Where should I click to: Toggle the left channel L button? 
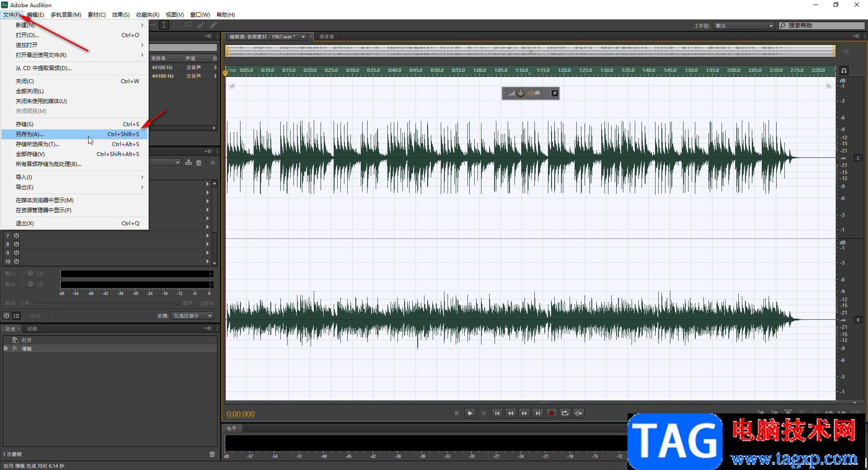[858, 158]
